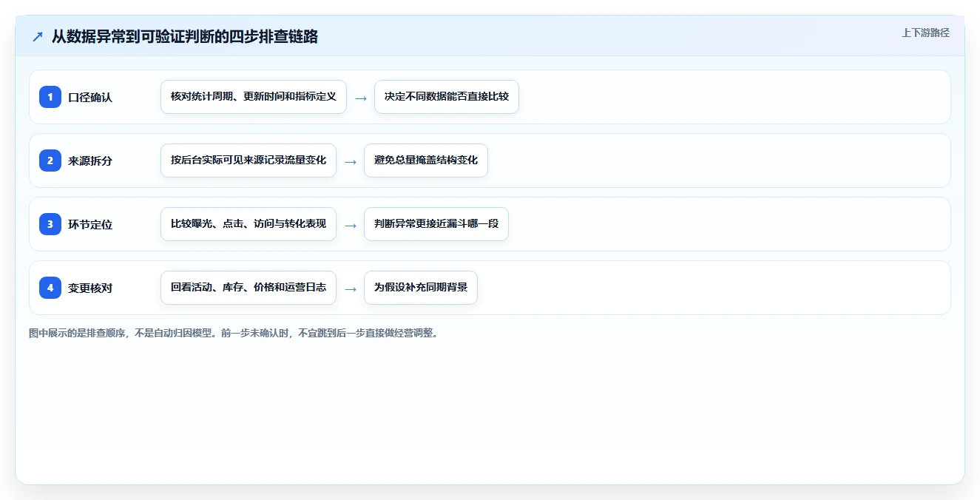Click the arrow in the 变更核对 row
The height and width of the screenshot is (500, 980).
point(351,288)
